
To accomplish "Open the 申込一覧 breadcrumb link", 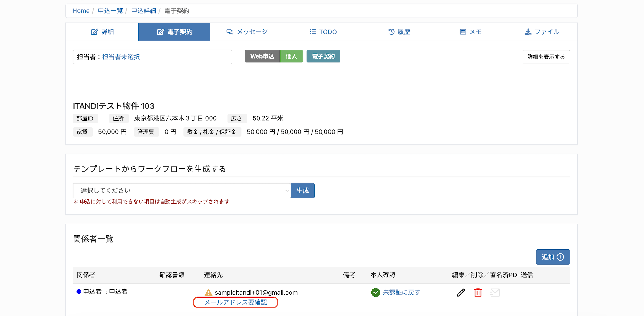I will click(110, 11).
